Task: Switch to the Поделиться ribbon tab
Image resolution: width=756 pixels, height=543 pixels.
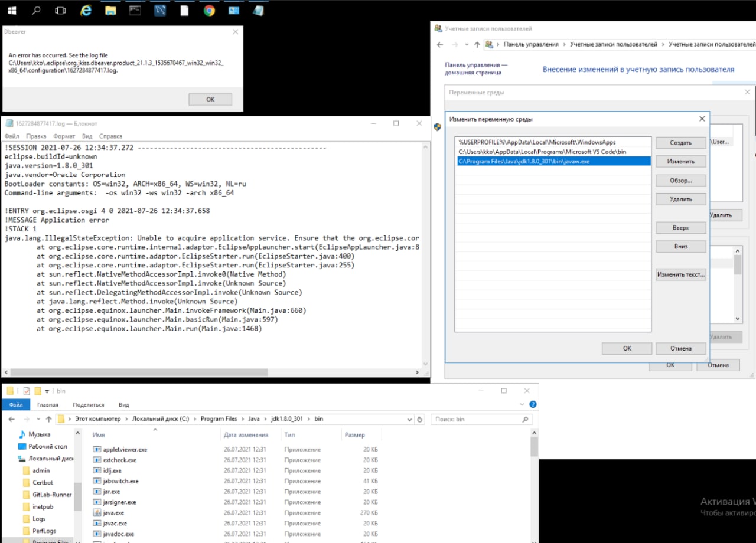Action: 89,405
